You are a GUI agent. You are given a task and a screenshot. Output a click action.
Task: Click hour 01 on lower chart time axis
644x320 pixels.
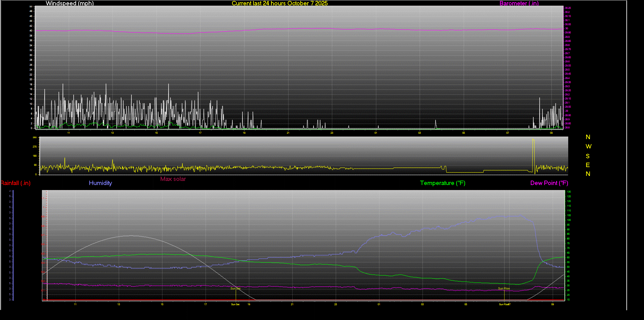(x=379, y=304)
